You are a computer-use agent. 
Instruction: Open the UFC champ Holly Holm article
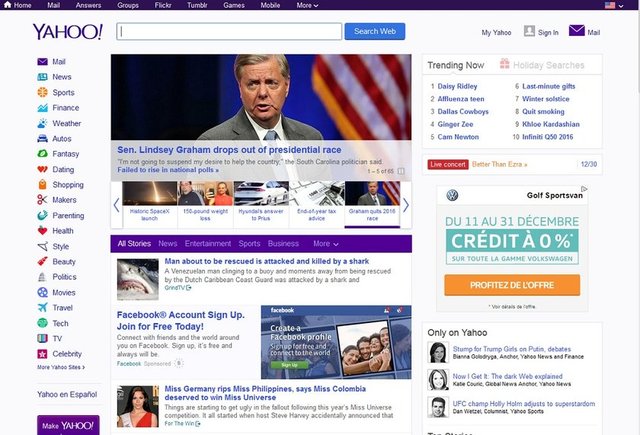click(x=524, y=404)
